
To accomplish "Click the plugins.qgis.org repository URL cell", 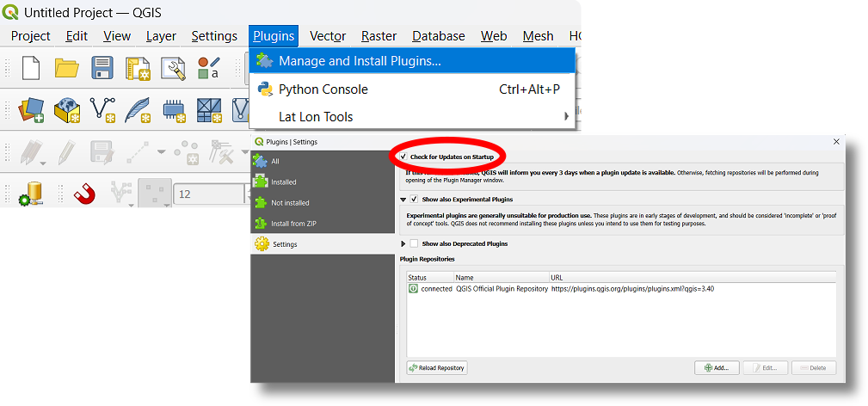I will tap(633, 288).
